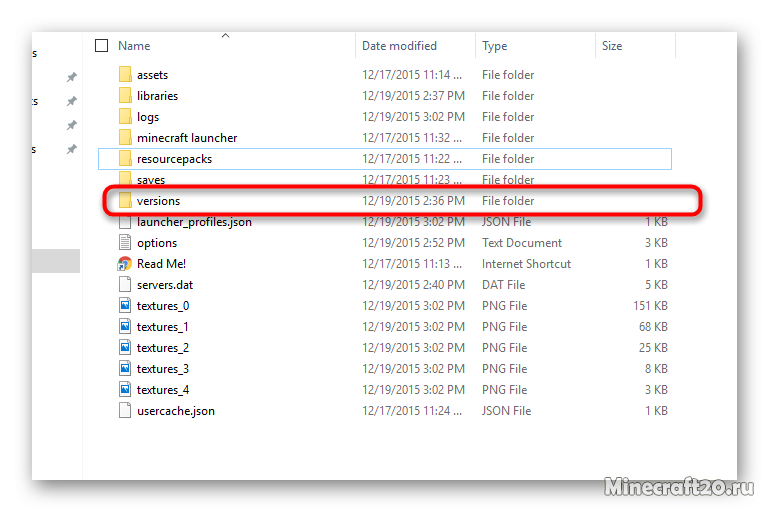
Task: Select the highlighted item in navigation pane
Action: click(55, 261)
